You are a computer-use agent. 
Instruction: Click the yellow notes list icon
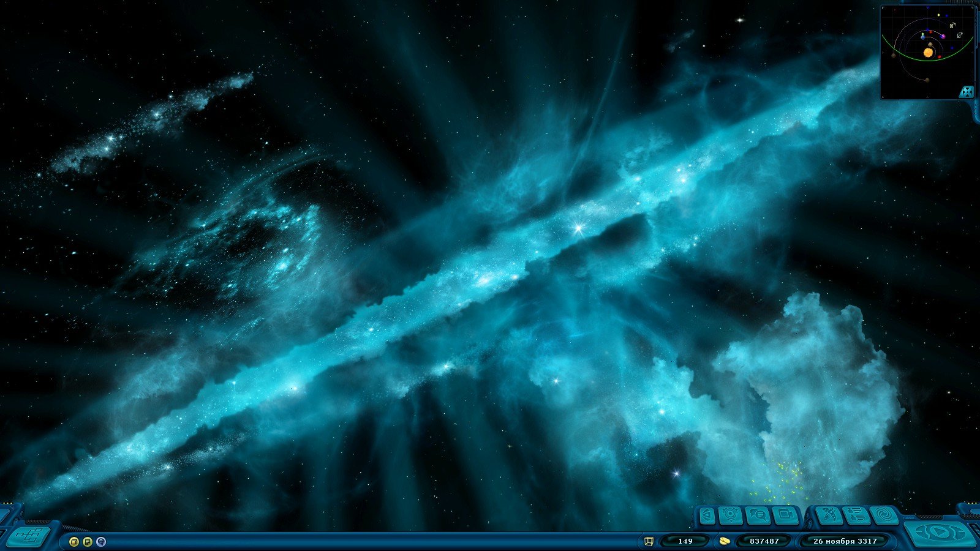[x=88, y=542]
